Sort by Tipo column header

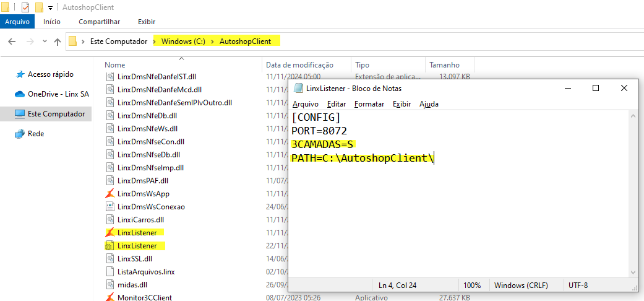pyautogui.click(x=363, y=65)
